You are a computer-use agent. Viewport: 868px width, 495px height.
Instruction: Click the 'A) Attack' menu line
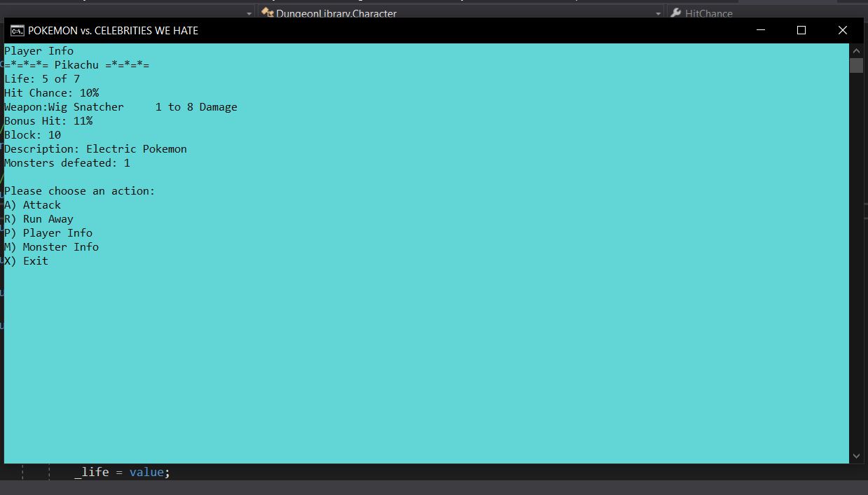(33, 205)
